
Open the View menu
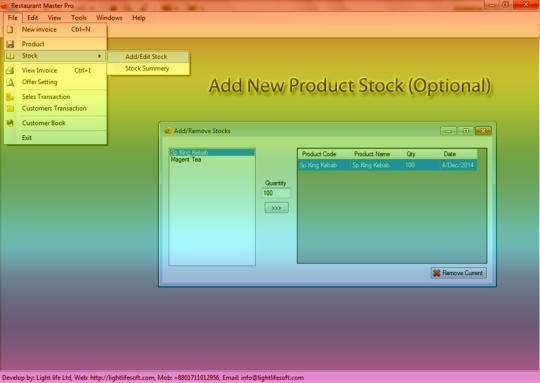[54, 18]
